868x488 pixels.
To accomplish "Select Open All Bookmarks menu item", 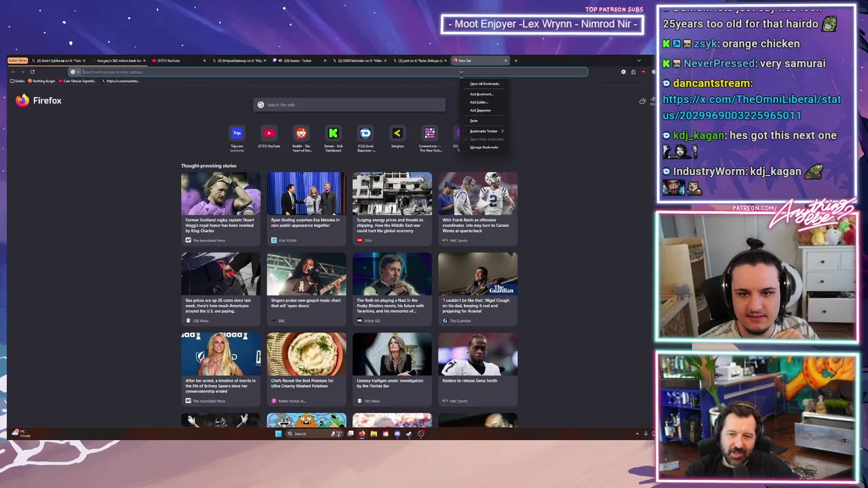I will [484, 84].
